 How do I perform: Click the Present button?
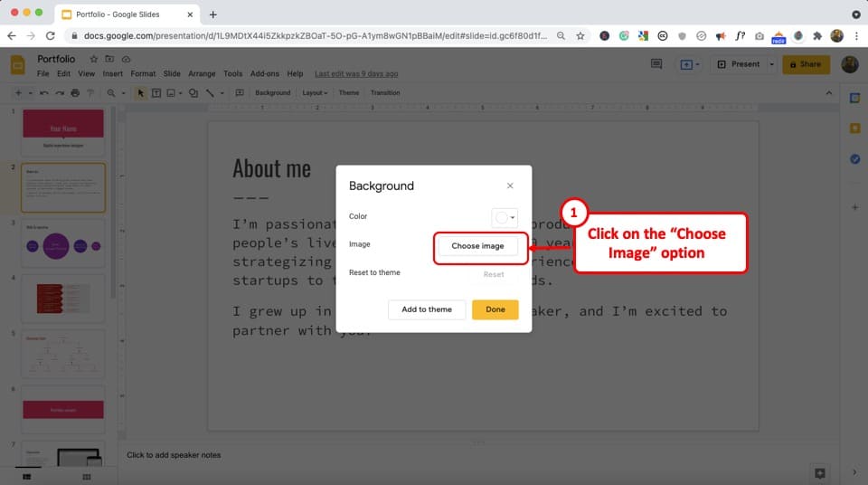coord(739,64)
